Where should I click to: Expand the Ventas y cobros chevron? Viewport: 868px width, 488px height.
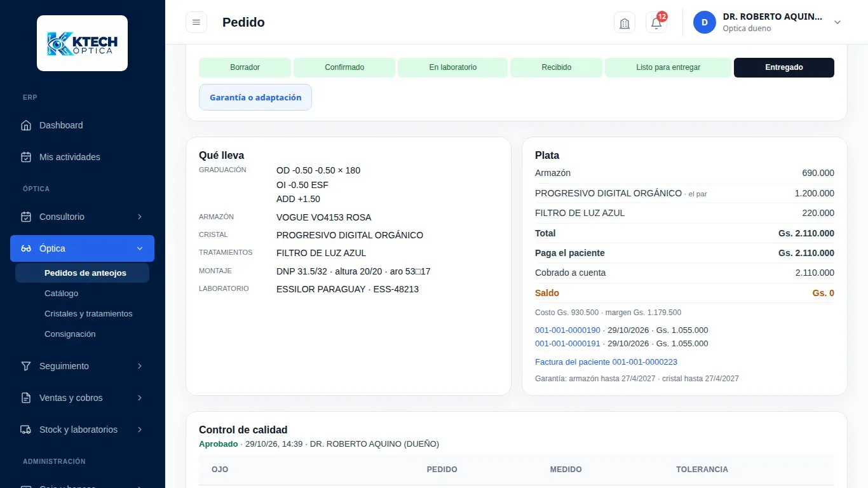(x=140, y=398)
